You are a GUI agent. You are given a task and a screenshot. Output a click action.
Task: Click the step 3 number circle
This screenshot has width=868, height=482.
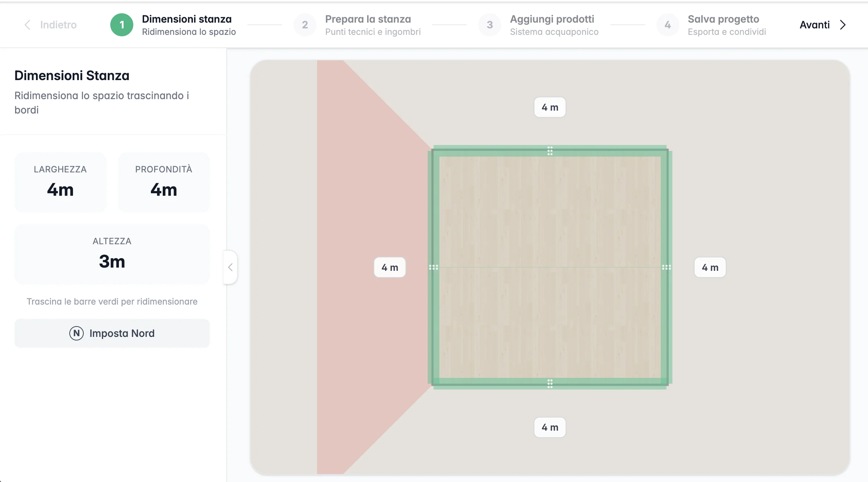click(489, 25)
